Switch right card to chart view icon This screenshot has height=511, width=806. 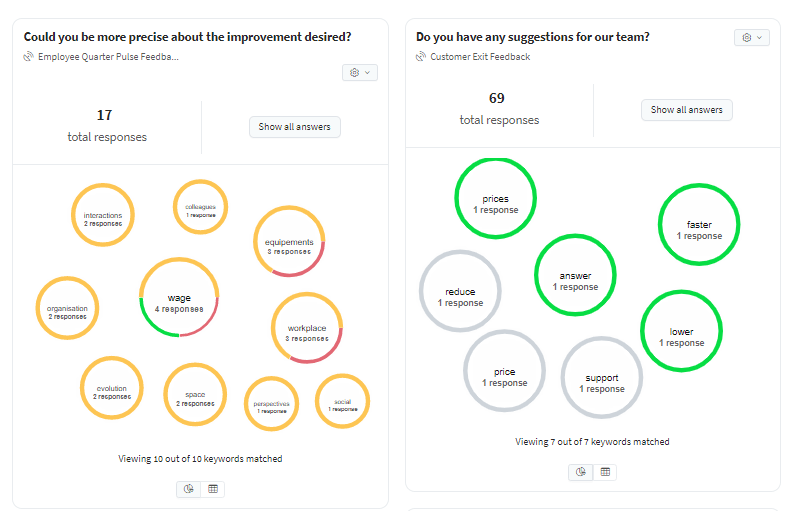tap(581, 472)
